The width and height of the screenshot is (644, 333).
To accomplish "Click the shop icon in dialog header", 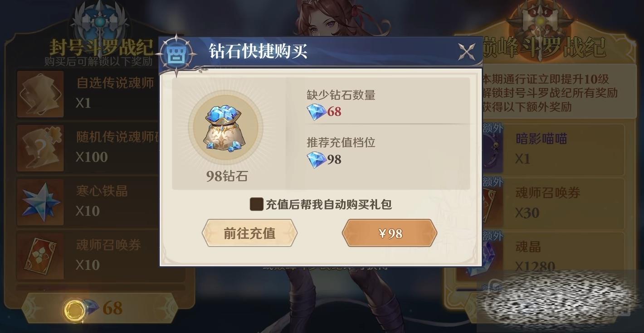I will (x=174, y=54).
